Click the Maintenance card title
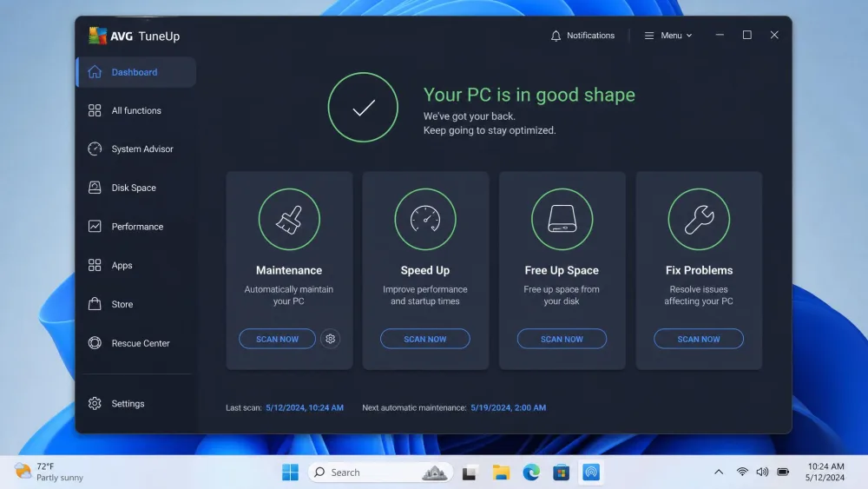The width and height of the screenshot is (868, 489). tap(289, 270)
